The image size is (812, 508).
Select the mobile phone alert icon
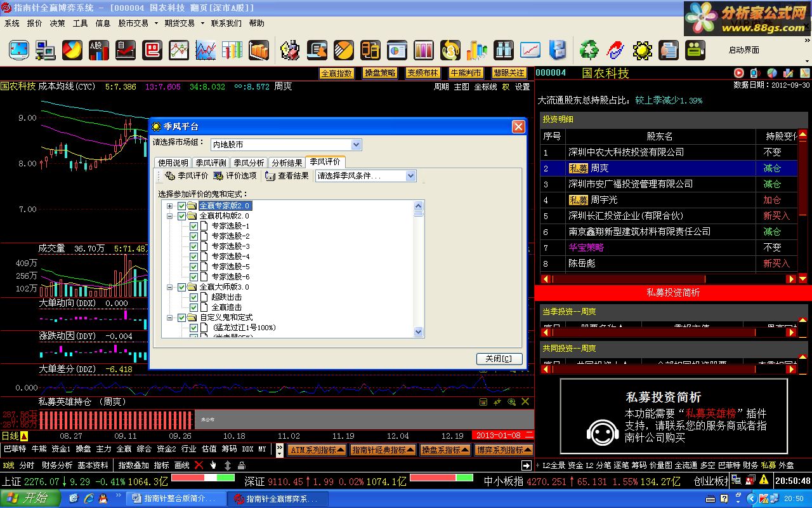[x=756, y=73]
